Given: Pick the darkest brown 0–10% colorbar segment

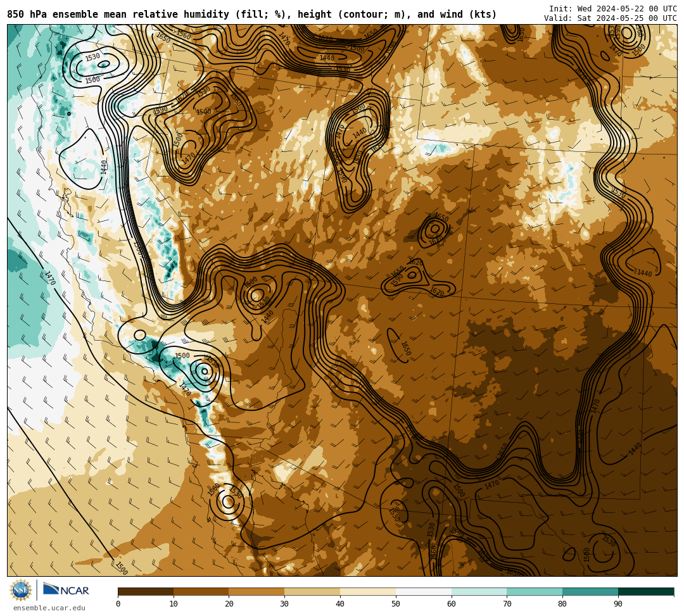Looking at the screenshot, I should pos(146,591).
